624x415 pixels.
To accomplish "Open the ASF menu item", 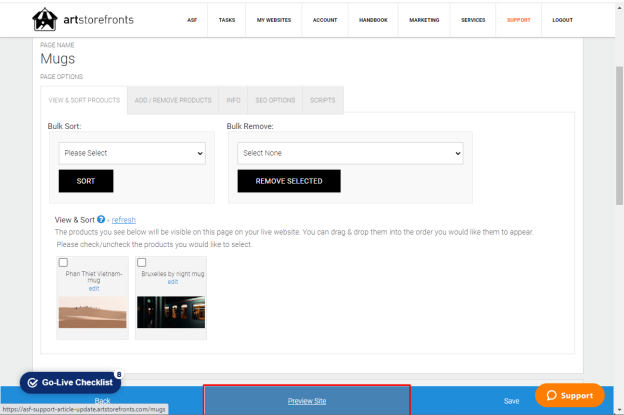I will (192, 20).
